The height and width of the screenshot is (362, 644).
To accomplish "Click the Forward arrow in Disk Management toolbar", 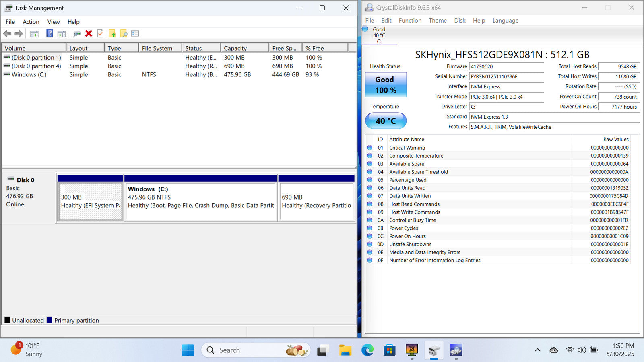I will coord(19,34).
